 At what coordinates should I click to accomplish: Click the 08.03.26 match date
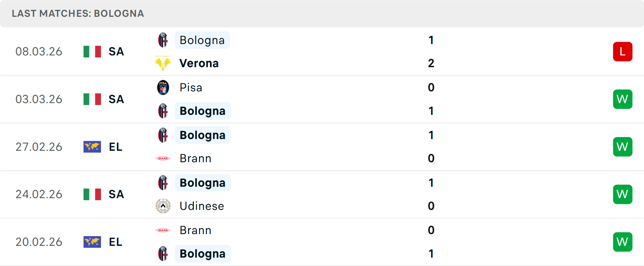click(39, 52)
